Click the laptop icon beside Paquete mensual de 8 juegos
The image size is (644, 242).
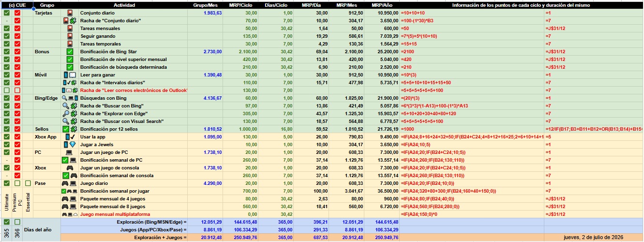pyautogui.click(x=73, y=207)
